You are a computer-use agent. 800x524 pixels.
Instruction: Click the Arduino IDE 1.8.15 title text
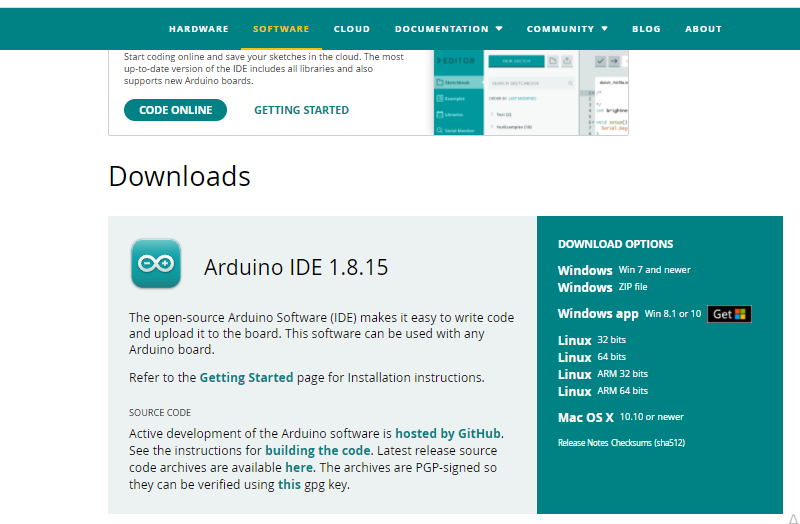tap(296, 267)
